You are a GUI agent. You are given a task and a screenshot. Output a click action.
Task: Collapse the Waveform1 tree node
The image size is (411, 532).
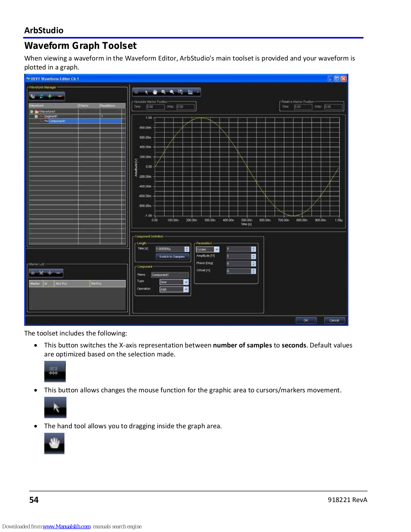32,112
